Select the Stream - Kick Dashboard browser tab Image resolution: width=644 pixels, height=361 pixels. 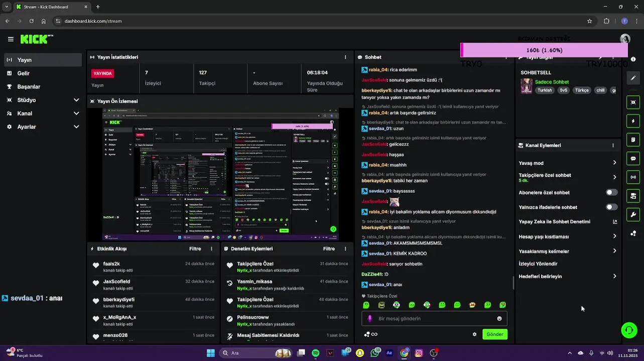click(x=52, y=7)
